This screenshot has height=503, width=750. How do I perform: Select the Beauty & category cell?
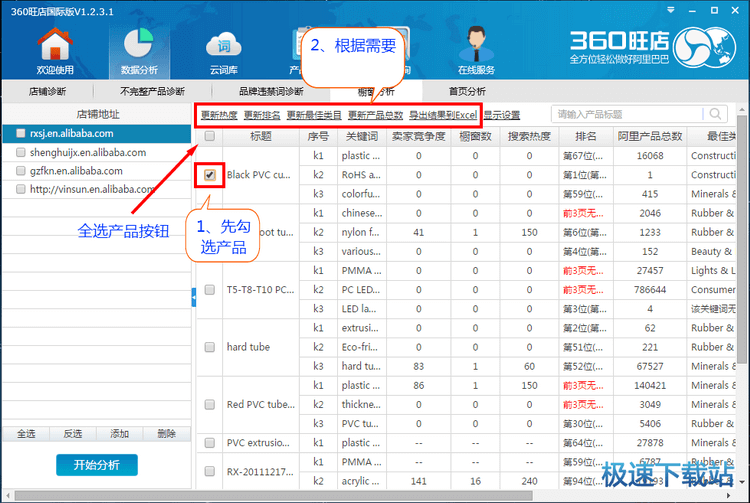click(712, 252)
